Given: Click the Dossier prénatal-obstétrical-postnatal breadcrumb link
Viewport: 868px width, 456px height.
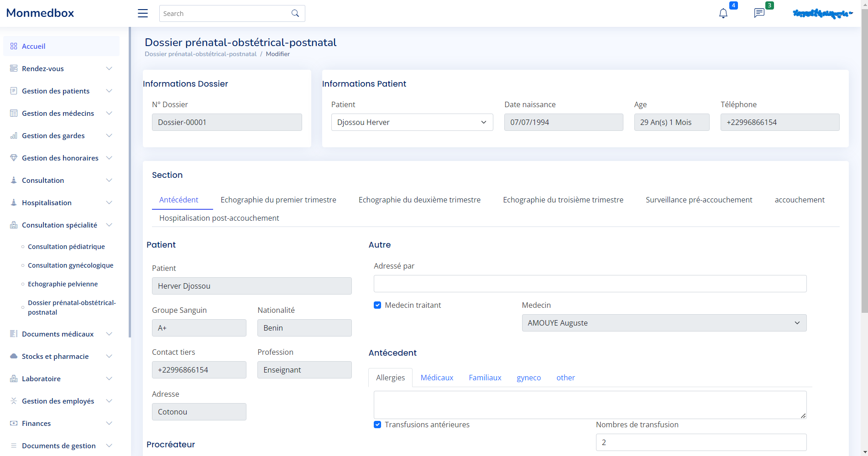Looking at the screenshot, I should click(200, 54).
